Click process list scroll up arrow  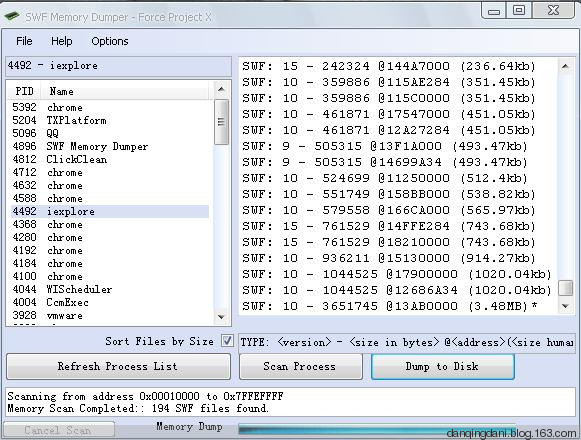point(221,89)
